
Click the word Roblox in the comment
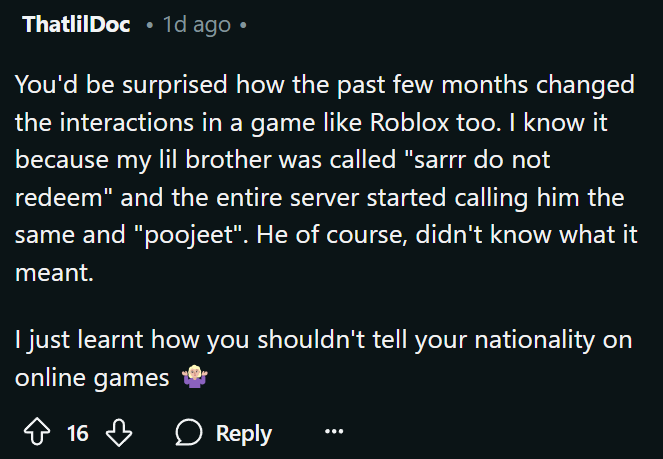(409, 123)
